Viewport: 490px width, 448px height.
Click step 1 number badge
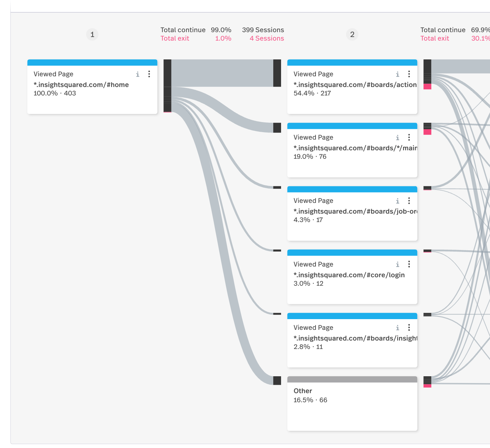pyautogui.click(x=92, y=34)
